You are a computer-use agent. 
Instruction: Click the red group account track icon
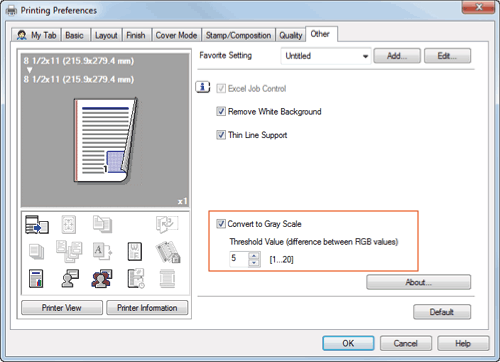click(x=102, y=279)
